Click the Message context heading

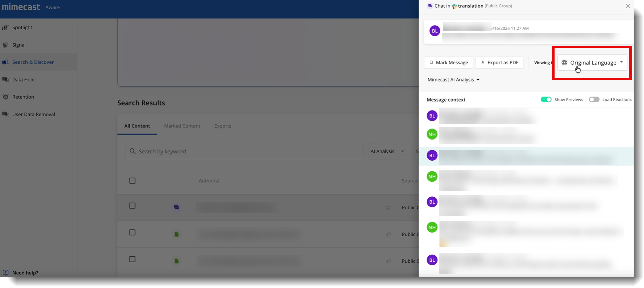446,100
